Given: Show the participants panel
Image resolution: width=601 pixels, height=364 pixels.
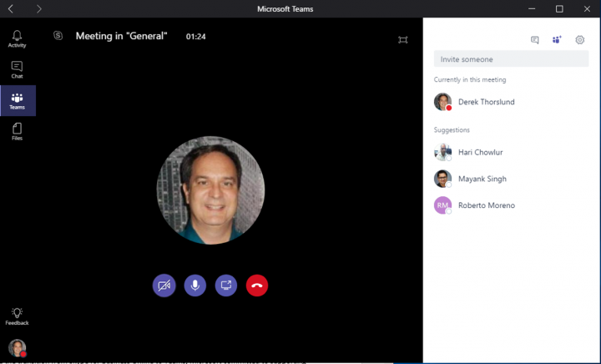Looking at the screenshot, I should [557, 39].
